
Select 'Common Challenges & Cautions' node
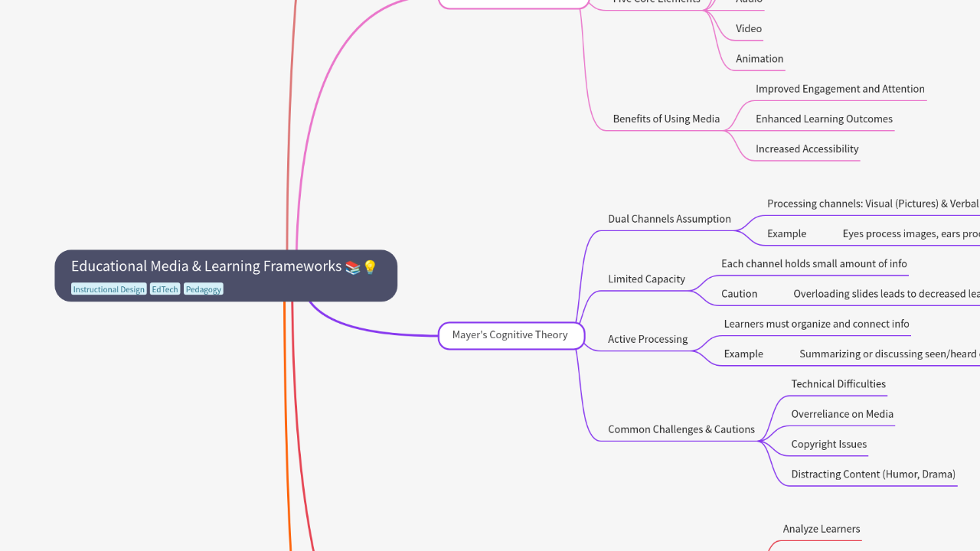point(681,429)
